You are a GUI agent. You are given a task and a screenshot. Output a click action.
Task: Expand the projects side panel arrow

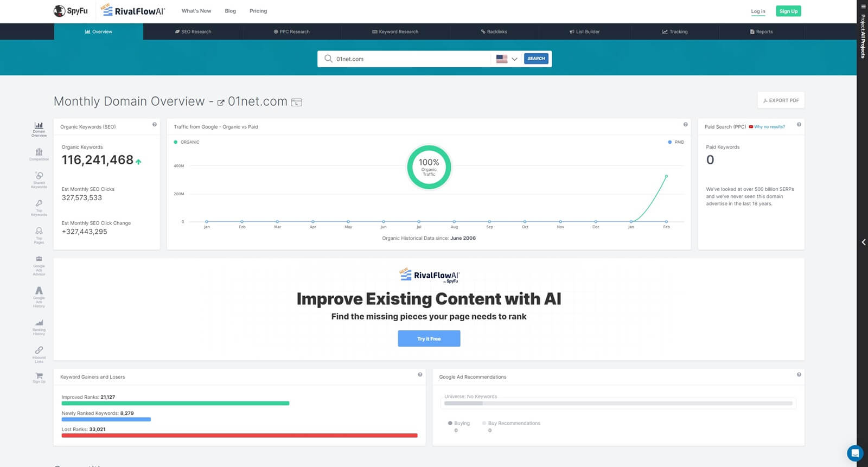pos(863,242)
